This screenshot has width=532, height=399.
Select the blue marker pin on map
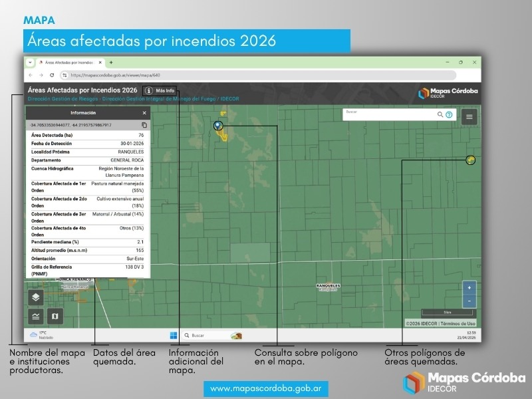[x=217, y=125]
